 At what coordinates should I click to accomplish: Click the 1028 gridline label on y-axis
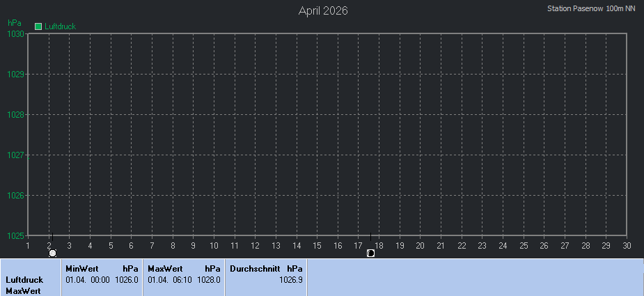(x=15, y=114)
